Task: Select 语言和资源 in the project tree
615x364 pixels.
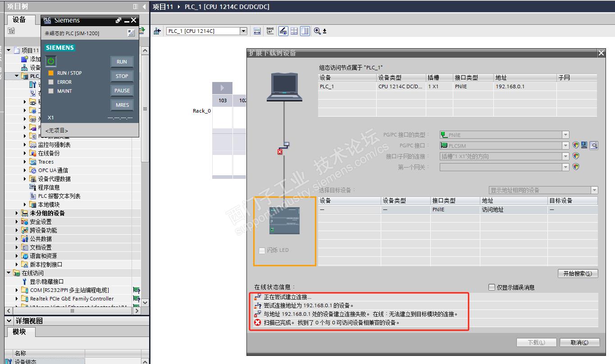Action: [43, 256]
